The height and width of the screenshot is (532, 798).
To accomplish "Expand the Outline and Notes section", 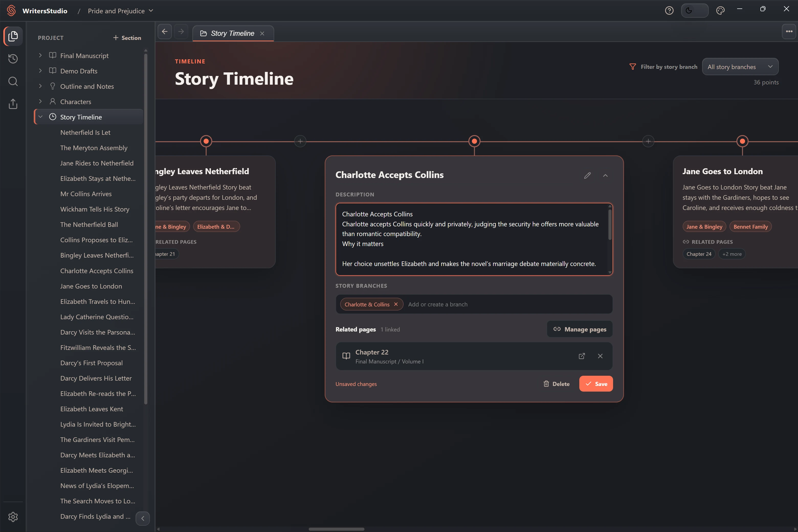I will [40, 86].
